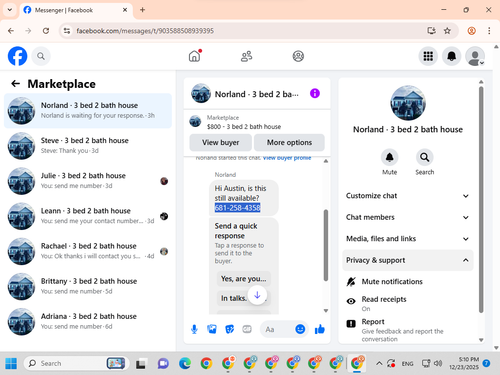Bookmark this page with the star
Viewport: 500px width, 375px height.
(x=447, y=31)
